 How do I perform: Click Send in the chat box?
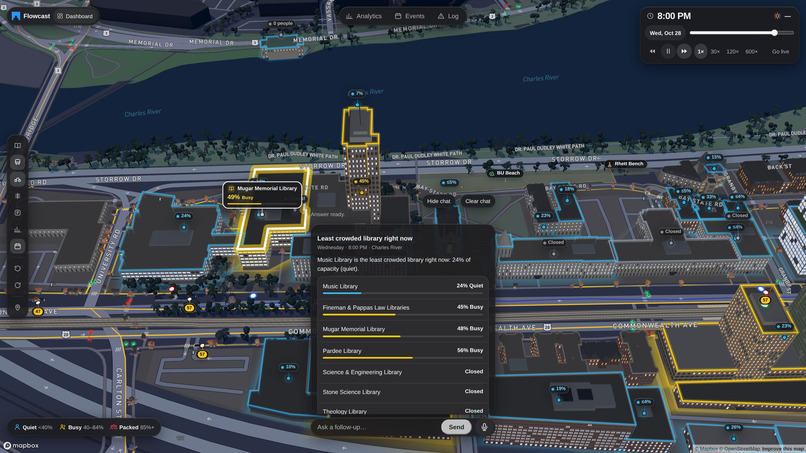coord(456,427)
